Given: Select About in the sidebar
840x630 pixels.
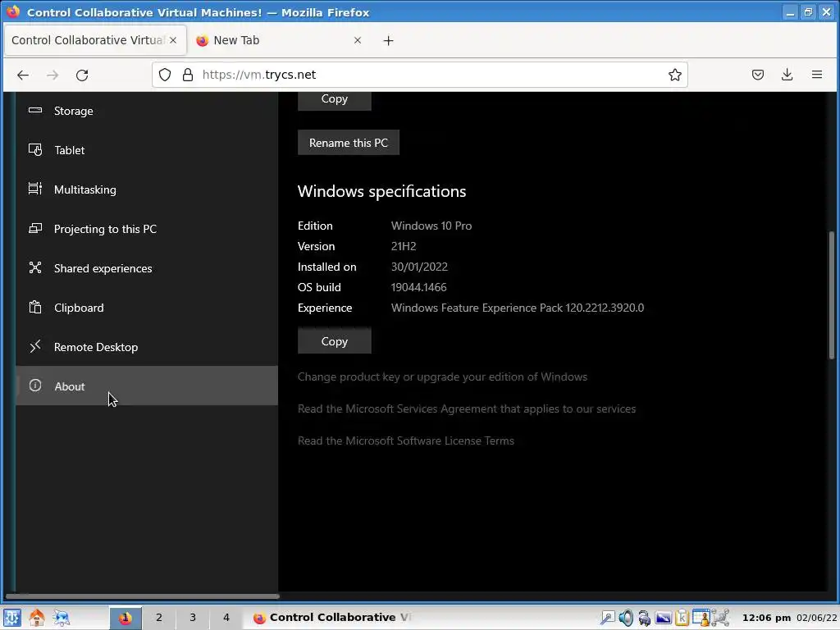Looking at the screenshot, I should [x=147, y=386].
